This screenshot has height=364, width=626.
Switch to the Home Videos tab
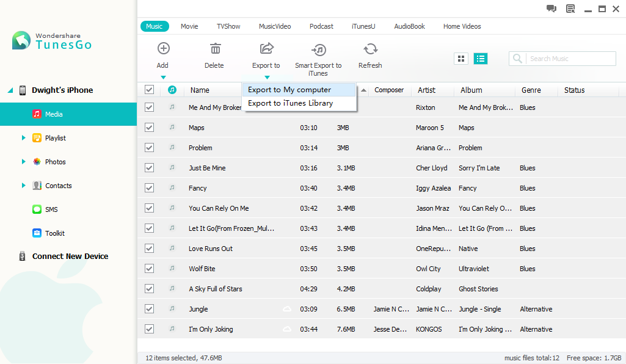pyautogui.click(x=462, y=26)
